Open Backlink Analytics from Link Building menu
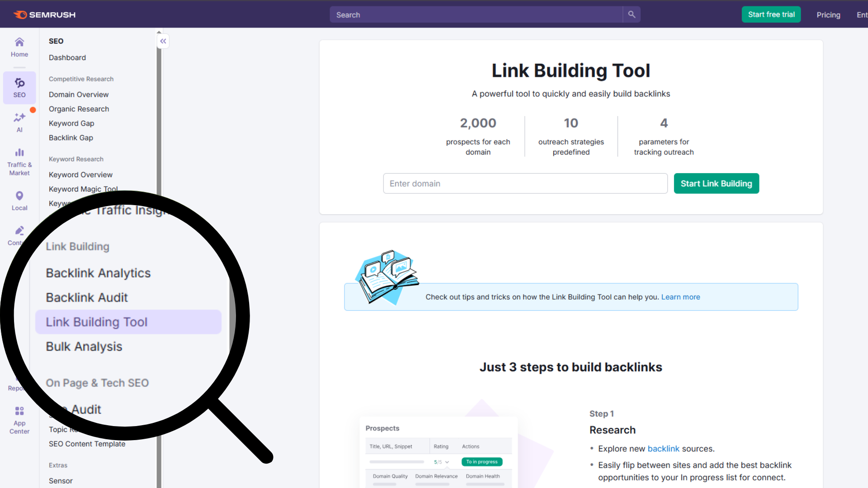Screen dimensions: 868x488 pos(98,273)
